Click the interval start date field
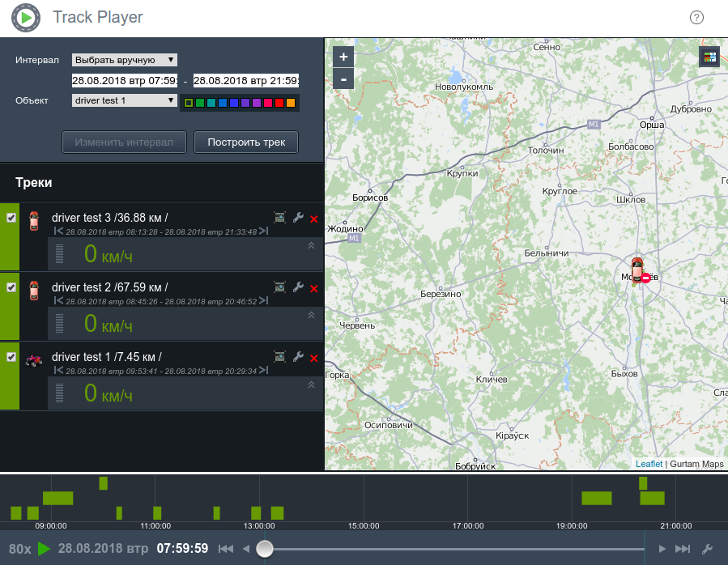The width and height of the screenshot is (728, 565). point(125,80)
